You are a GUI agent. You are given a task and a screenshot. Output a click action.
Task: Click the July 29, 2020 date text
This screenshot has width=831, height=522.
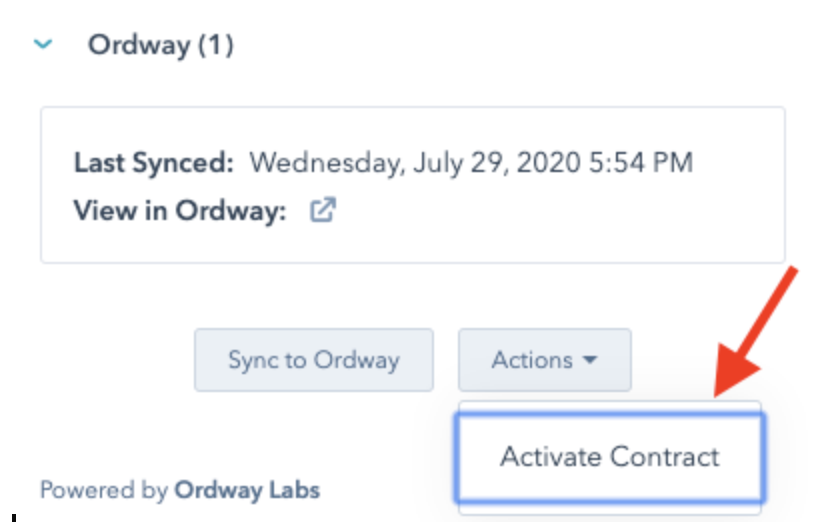pyautogui.click(x=497, y=163)
